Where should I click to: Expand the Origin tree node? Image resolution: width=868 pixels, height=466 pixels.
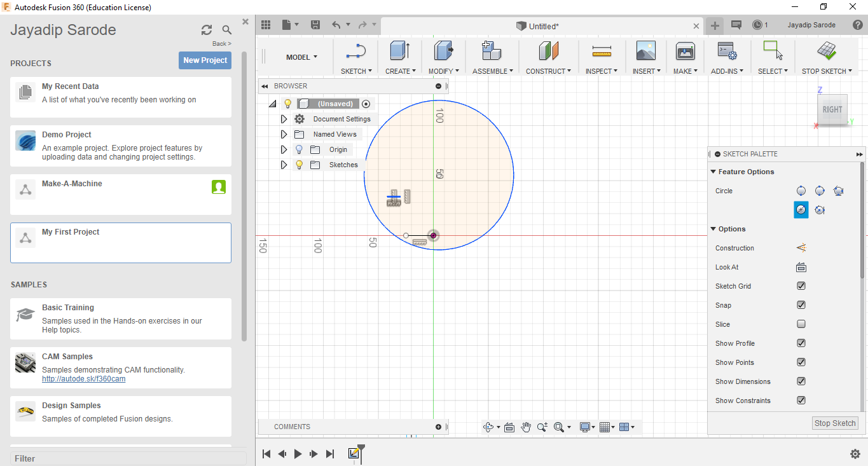tap(284, 149)
